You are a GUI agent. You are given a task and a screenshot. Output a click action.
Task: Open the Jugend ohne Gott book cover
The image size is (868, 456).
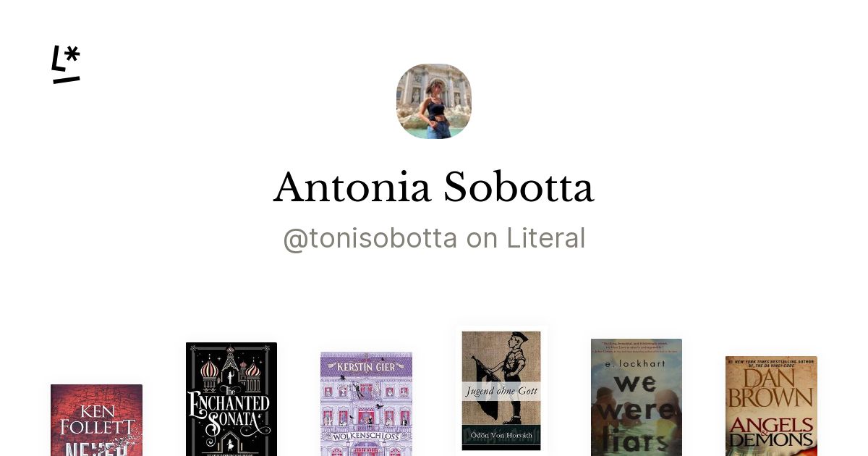point(501,391)
